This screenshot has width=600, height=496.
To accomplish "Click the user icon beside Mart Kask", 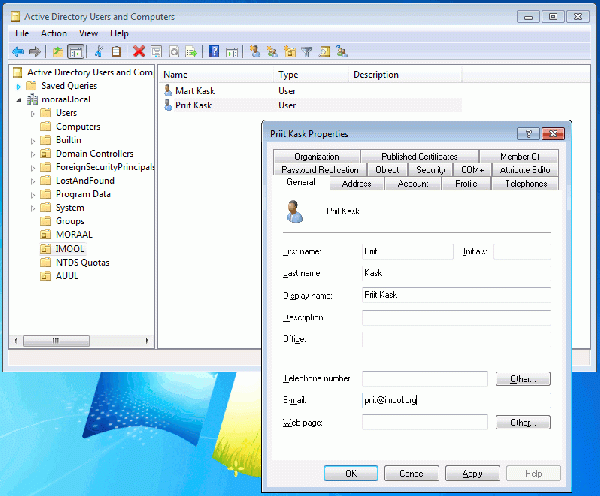I will 168,91.
